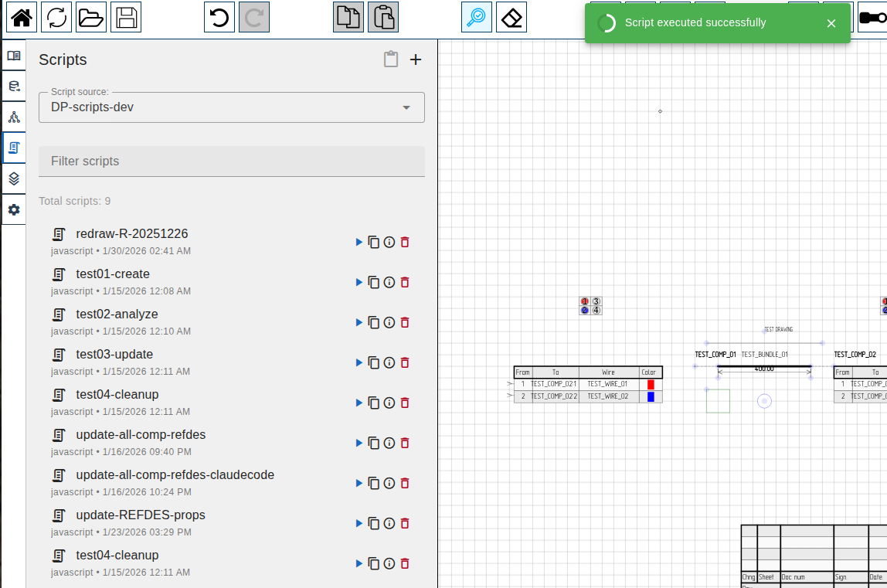Run the test01-create script
The height and width of the screenshot is (588, 887).
coord(359,283)
